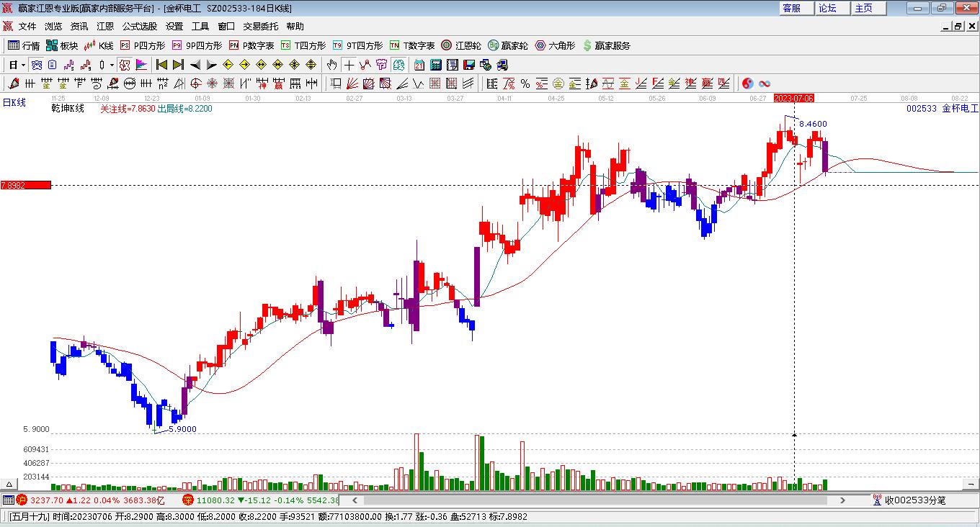
Task: Open 赢家服务 with dollar icon
Action: click(606, 45)
